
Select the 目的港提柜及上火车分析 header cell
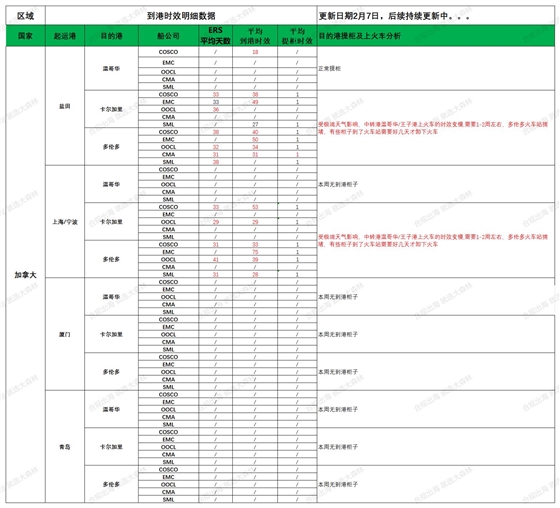436,36
